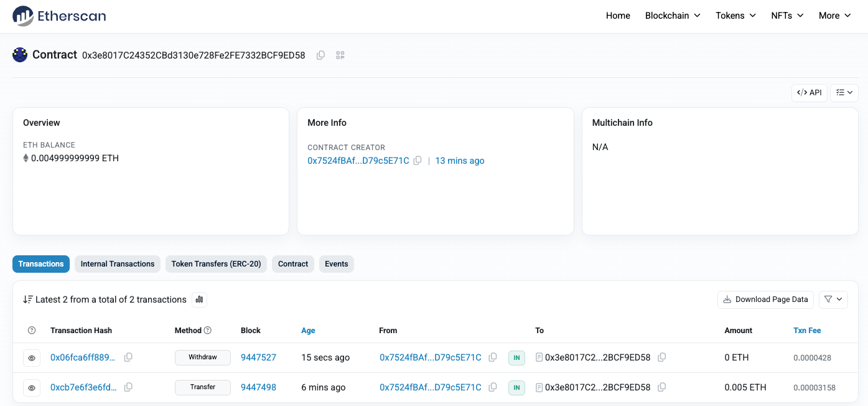Click To address in Transfer row
The width and height of the screenshot is (868, 406).
[x=598, y=387]
